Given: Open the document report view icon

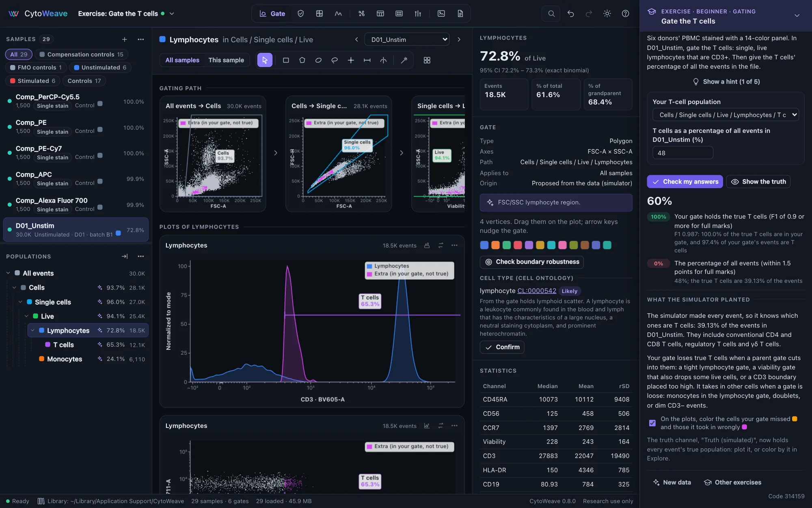Looking at the screenshot, I should 460,13.
